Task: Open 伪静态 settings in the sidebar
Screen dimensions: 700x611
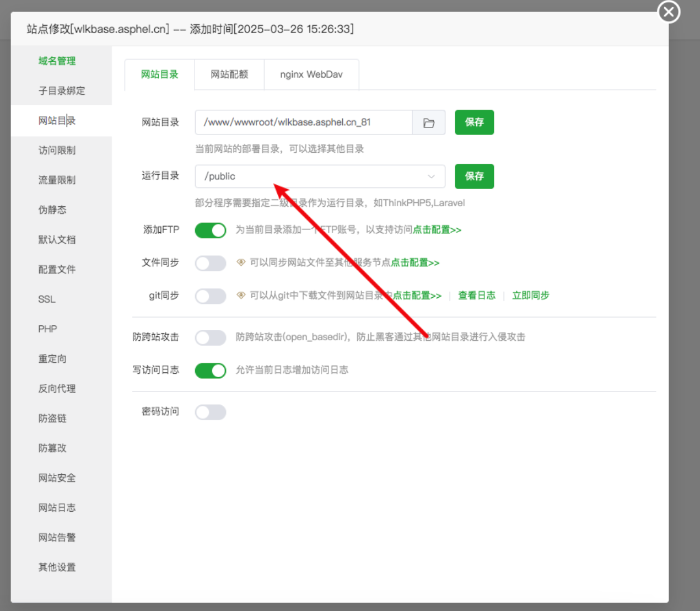Action: [52, 210]
